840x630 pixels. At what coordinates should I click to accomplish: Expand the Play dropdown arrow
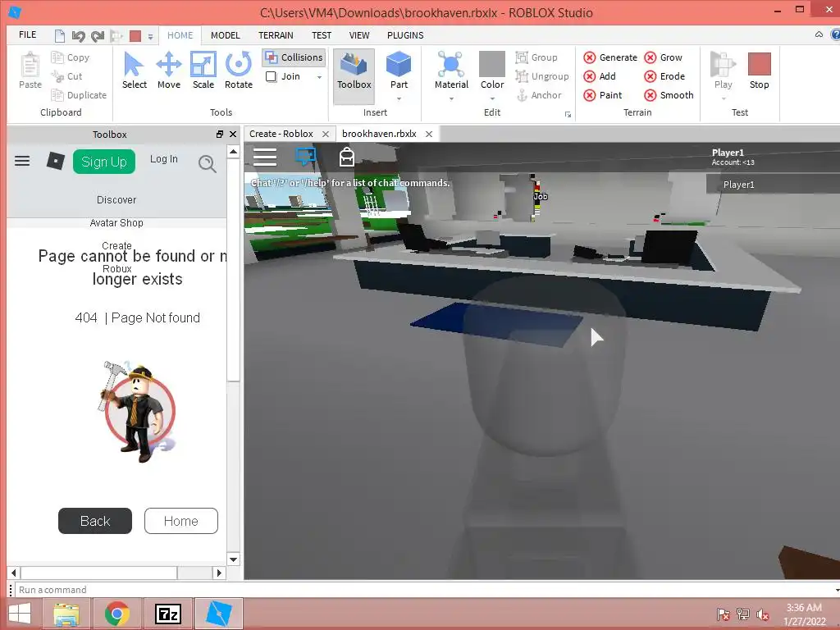(723, 99)
